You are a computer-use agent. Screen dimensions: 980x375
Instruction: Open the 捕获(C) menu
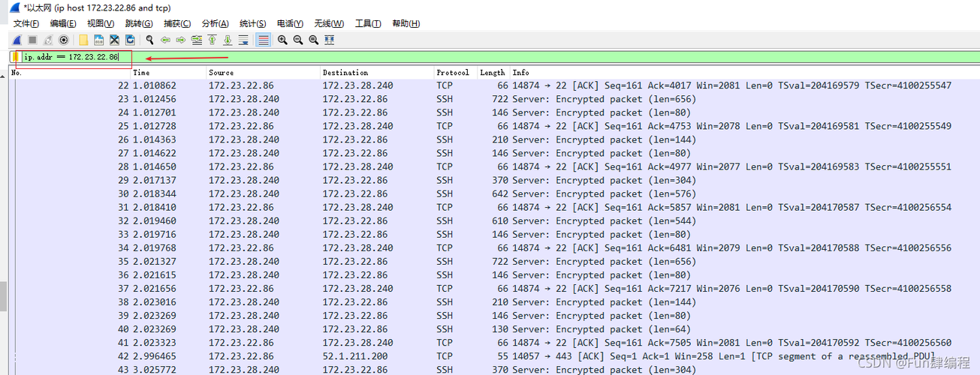(x=177, y=23)
